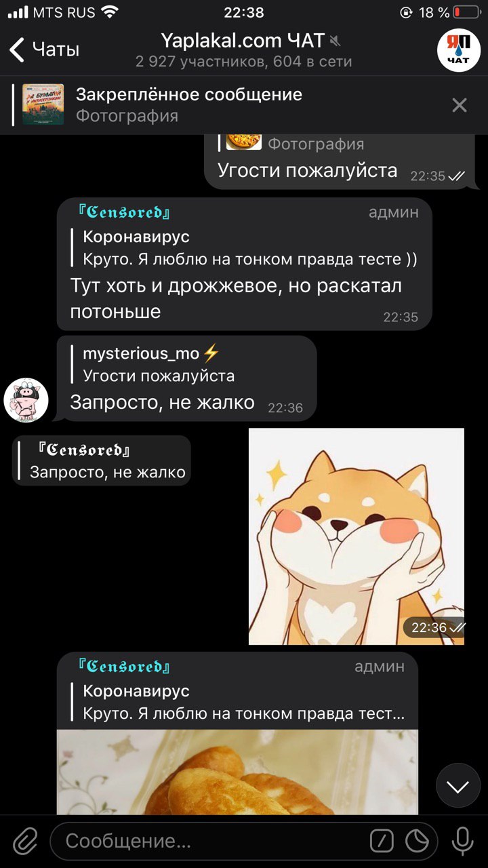
Task: Tap the Коронавирус quoted reply about дрожжевое
Action: pyautogui.click(x=250, y=248)
